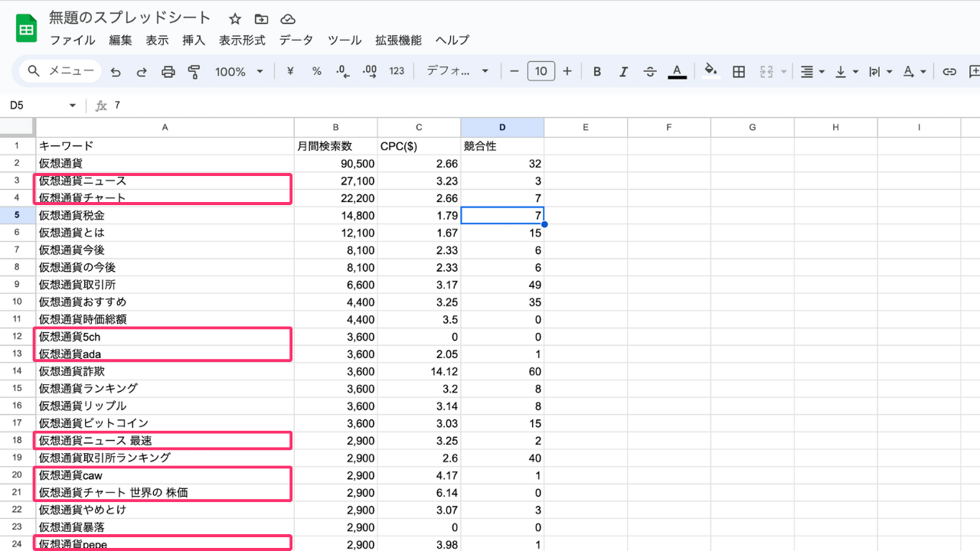Image resolution: width=980 pixels, height=551 pixels.
Task: Redo the last action
Action: point(142,71)
